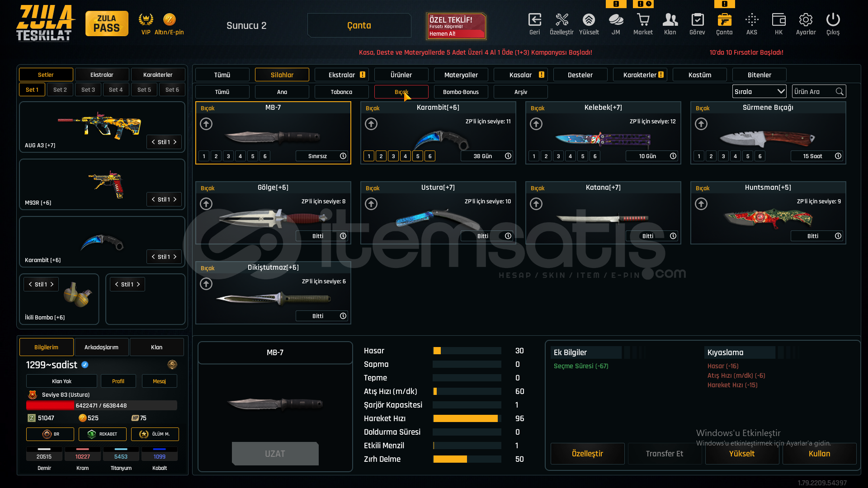Open the Market shopping cart icon
This screenshot has width=868, height=488.
[643, 20]
